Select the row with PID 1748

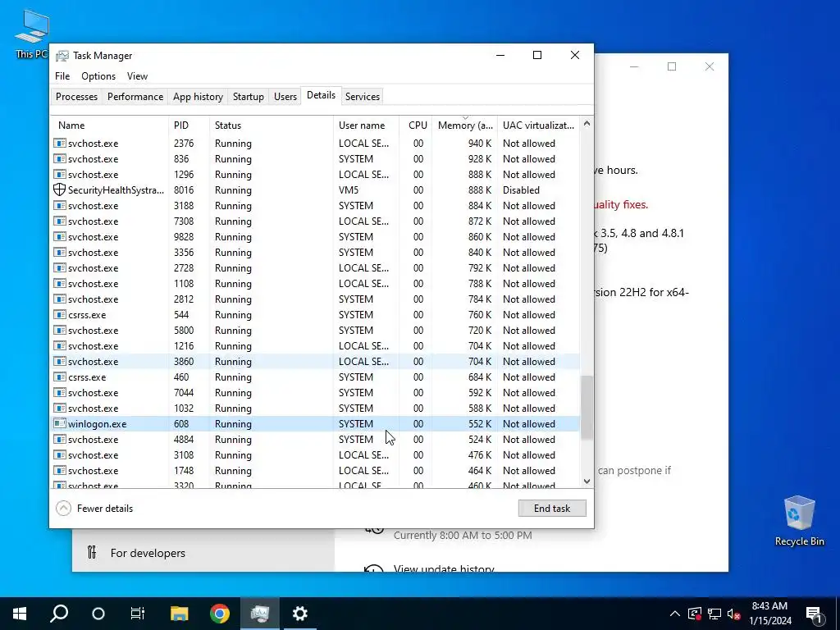point(315,470)
